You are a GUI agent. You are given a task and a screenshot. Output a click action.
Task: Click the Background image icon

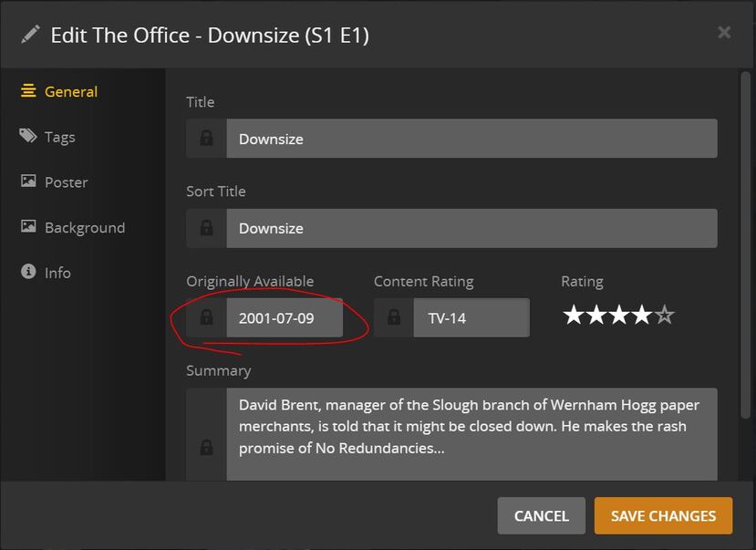[28, 226]
